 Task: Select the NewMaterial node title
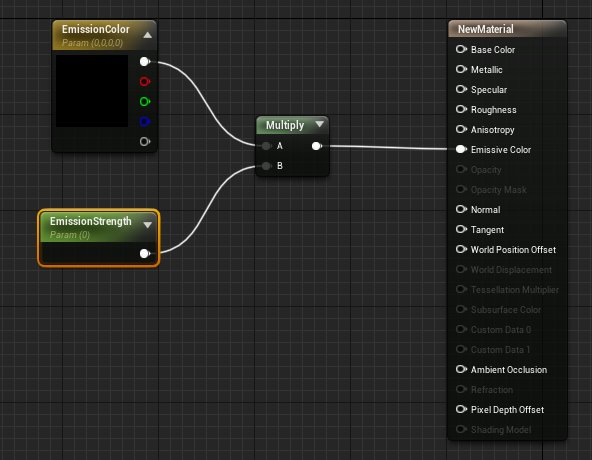[x=486, y=29]
